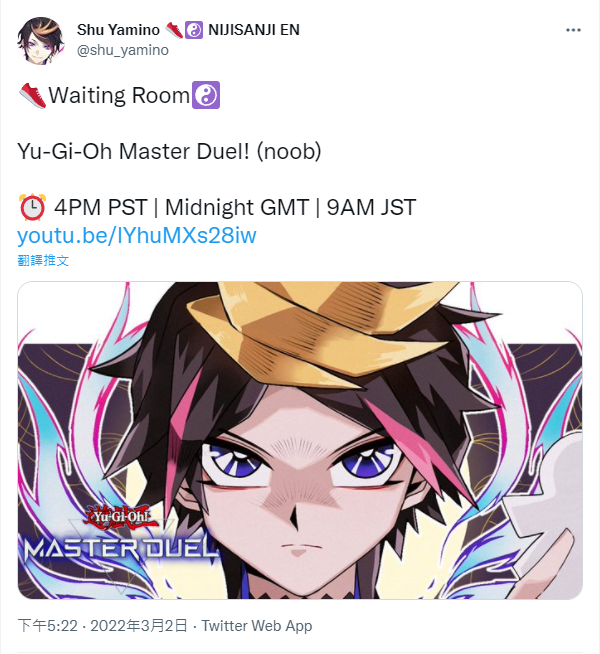600x654 pixels.
Task: Click the Waiting Room heading text
Action: pyautogui.click(x=119, y=95)
